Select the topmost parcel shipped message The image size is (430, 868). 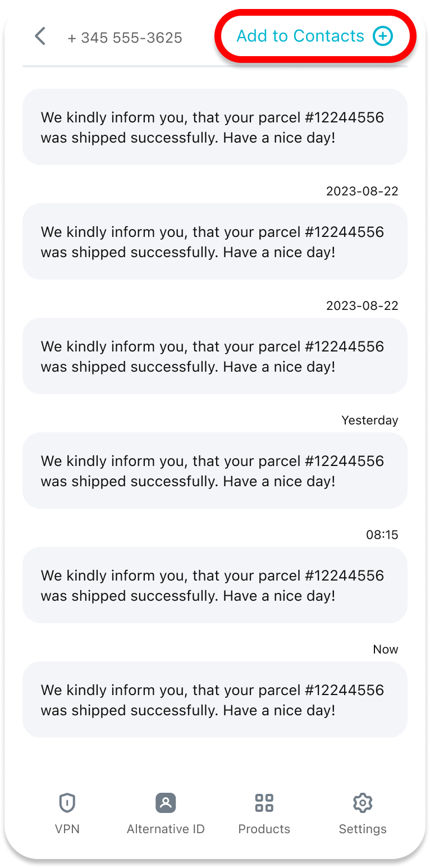pos(214,127)
